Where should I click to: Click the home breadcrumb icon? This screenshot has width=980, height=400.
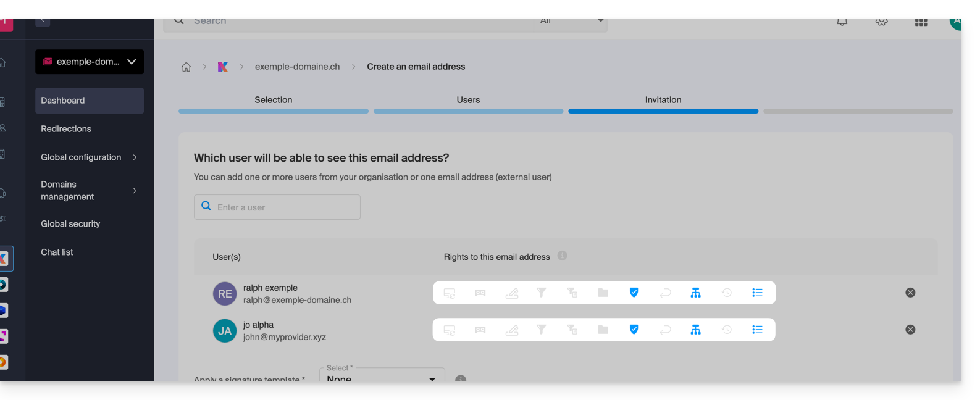coord(186,67)
